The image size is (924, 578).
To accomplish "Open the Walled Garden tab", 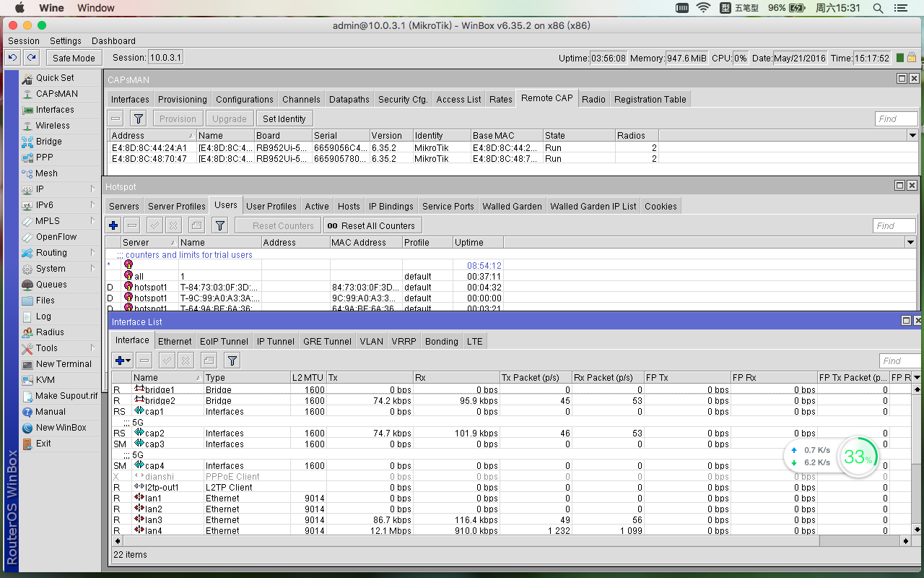I will click(x=512, y=206).
